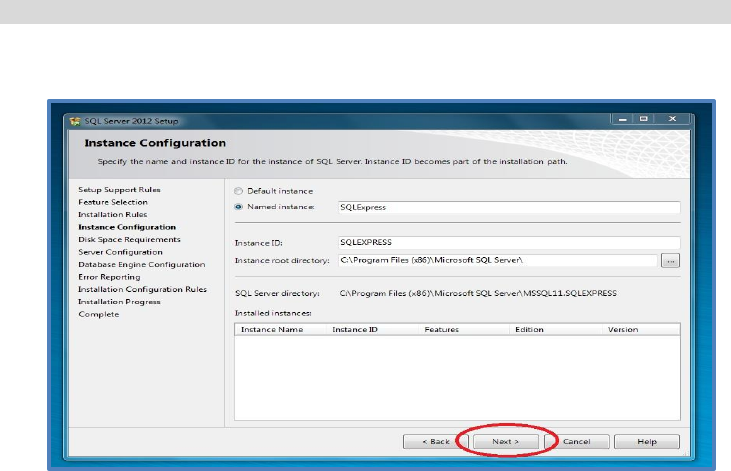This screenshot has width=731, height=471.
Task: Click the Database Engine Configuration step
Action: coord(142,264)
